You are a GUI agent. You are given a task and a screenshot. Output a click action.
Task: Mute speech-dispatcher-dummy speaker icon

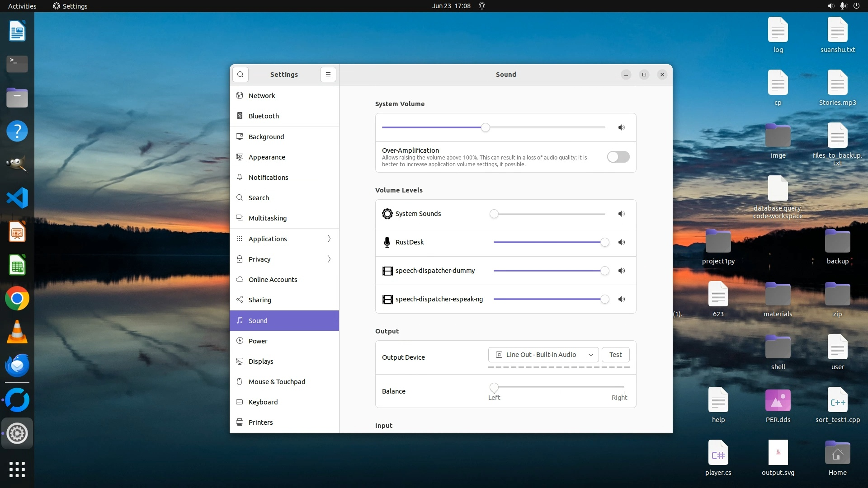point(622,271)
